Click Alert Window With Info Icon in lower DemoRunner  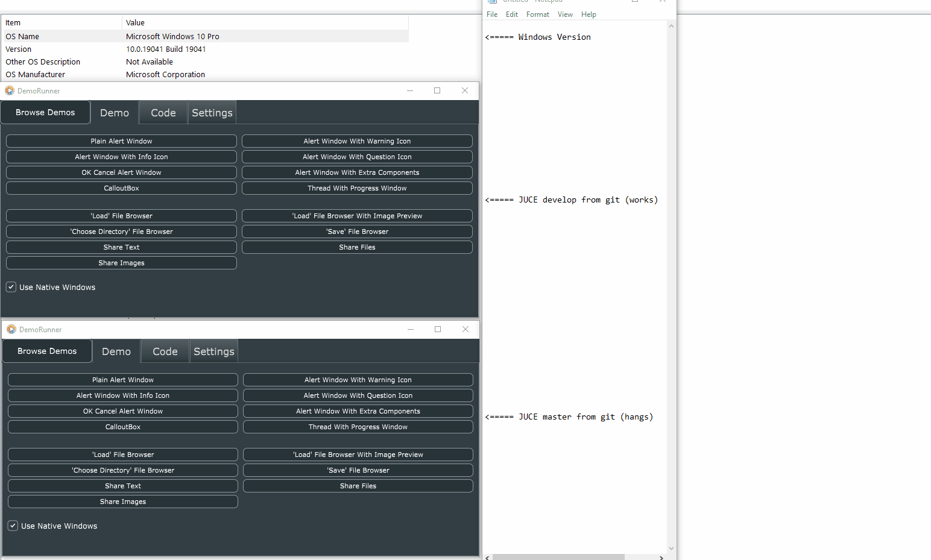tap(123, 395)
